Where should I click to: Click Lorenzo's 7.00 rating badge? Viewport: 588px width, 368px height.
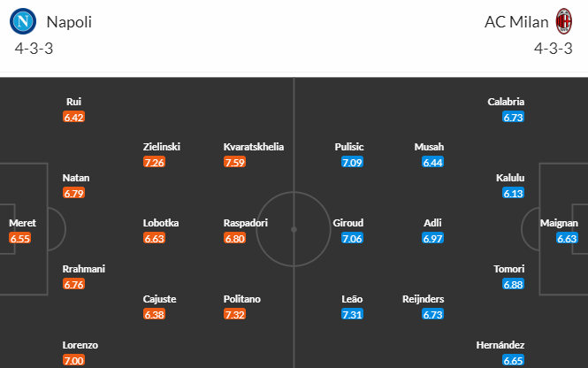point(74,360)
